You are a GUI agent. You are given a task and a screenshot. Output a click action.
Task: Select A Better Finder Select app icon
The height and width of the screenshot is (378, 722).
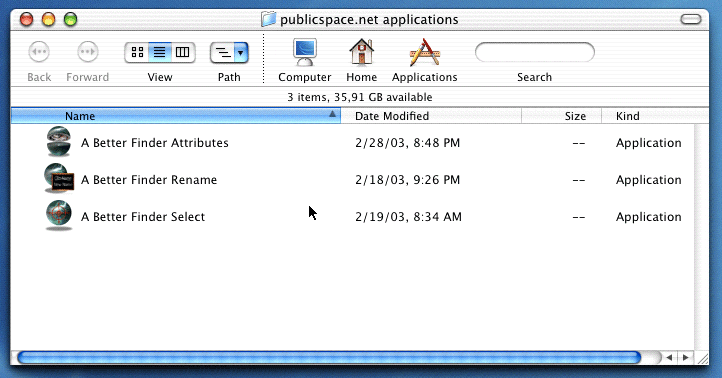59,215
